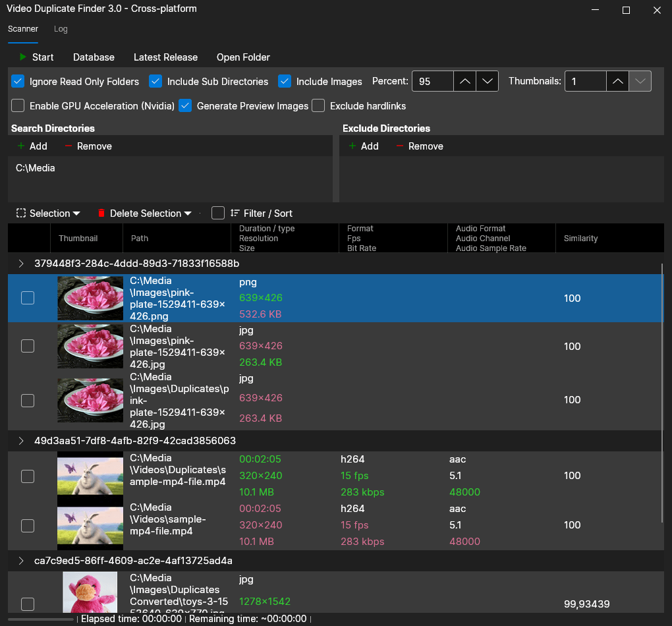This screenshot has width=672, height=626.
Task: Open the Filter / Sort options
Action: point(260,213)
